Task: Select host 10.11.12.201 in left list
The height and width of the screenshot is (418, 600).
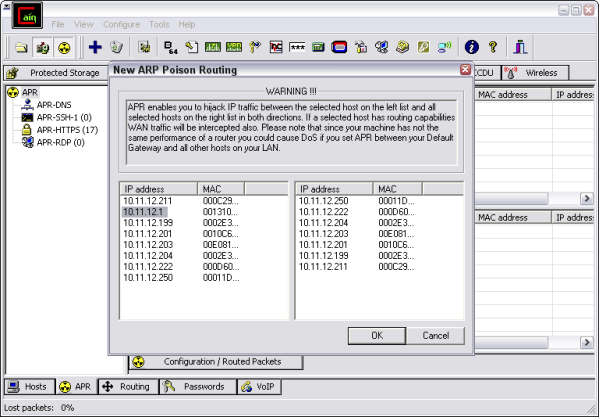Action: click(x=148, y=234)
